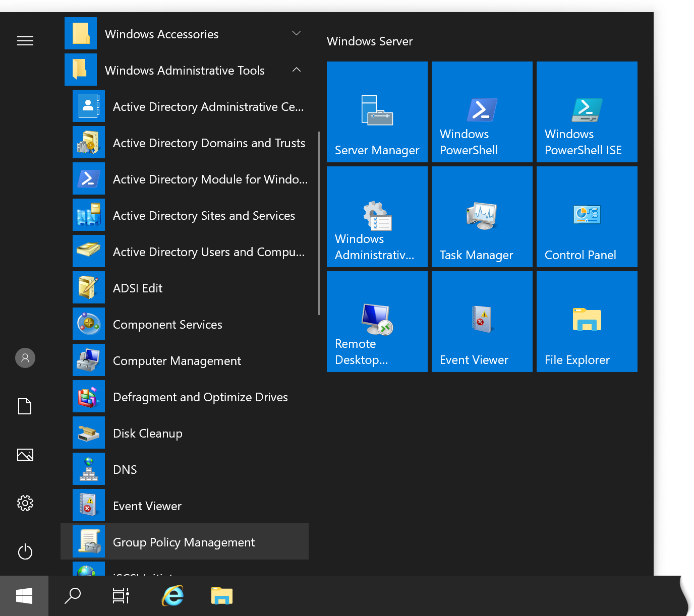Open the Server Manager tile
This screenshot has height=616, width=694.
point(377,112)
